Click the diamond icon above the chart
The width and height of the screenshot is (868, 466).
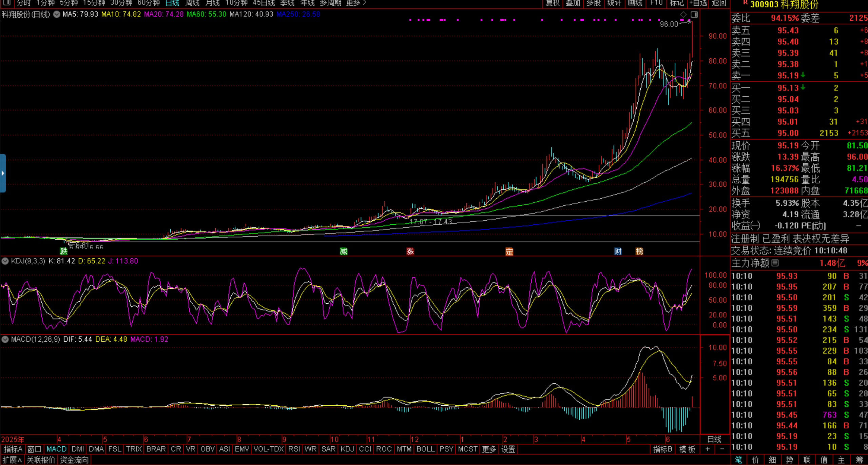(683, 14)
